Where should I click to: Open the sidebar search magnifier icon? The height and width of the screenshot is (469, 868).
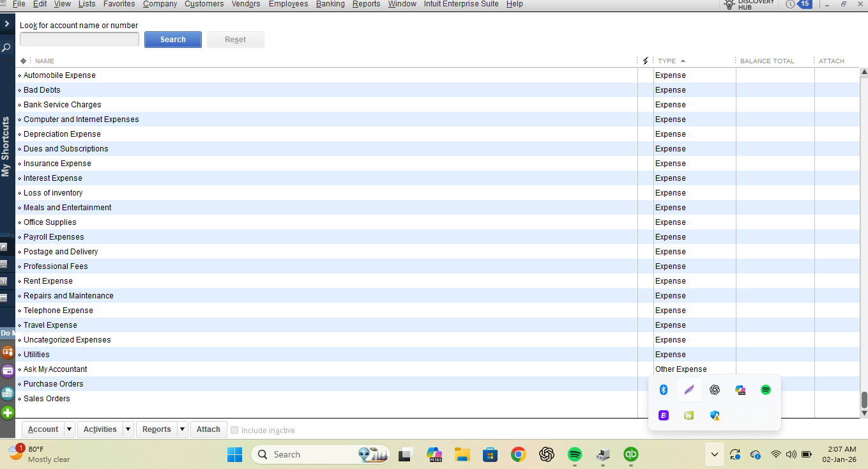7,48
